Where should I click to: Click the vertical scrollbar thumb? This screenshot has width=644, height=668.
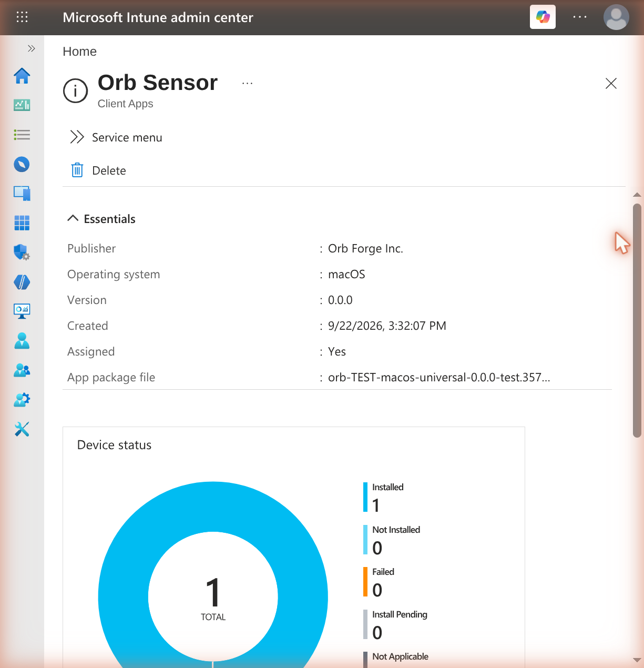coord(637,320)
